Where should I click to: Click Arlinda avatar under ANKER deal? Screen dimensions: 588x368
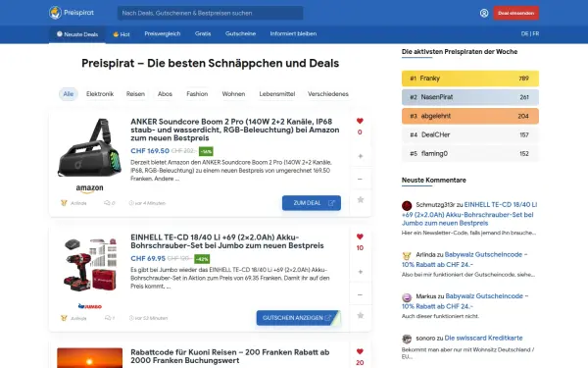(x=64, y=203)
